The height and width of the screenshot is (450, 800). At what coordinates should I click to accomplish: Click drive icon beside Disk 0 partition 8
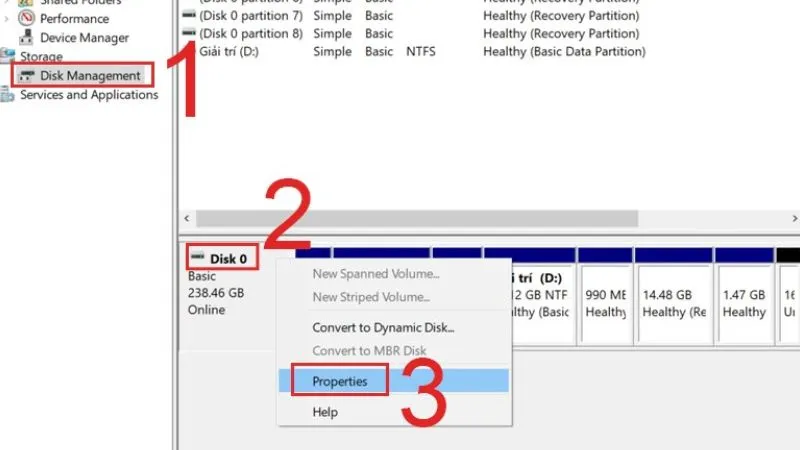point(189,33)
